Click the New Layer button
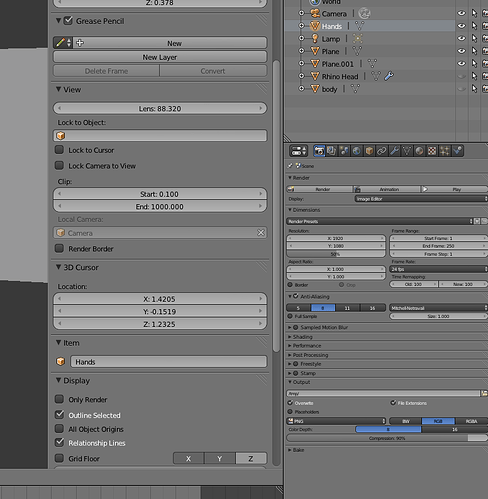This screenshot has height=499, width=488. click(x=160, y=57)
